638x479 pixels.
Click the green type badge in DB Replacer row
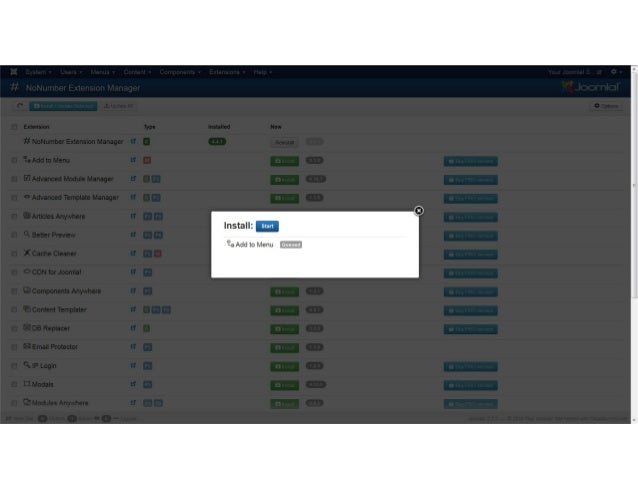146,328
